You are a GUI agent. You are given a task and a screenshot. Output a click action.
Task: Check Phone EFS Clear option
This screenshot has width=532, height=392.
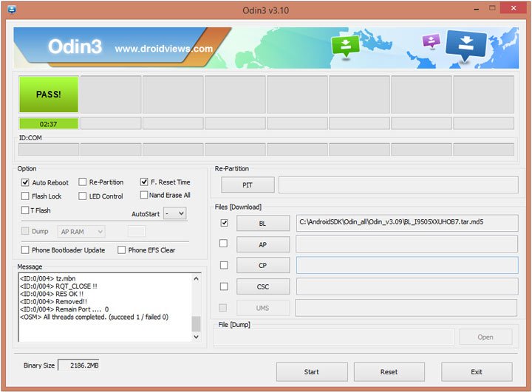tap(121, 250)
